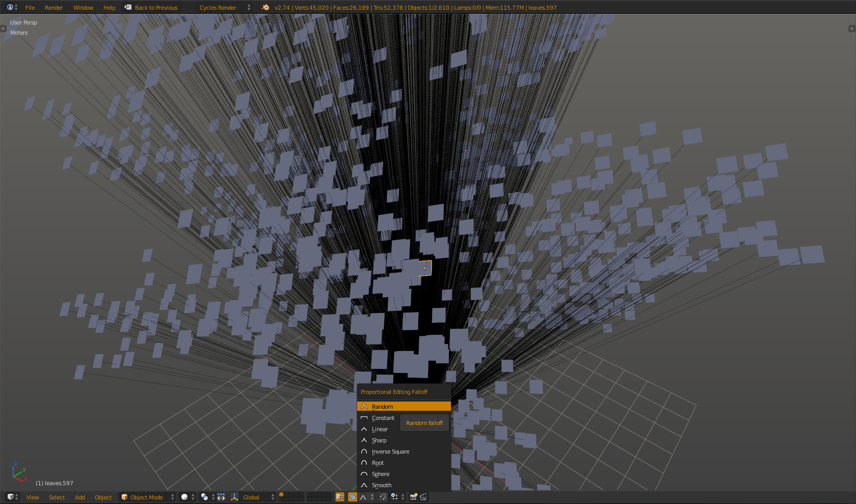
Task: Select Inverse Square text in the menu
Action: pyautogui.click(x=390, y=452)
